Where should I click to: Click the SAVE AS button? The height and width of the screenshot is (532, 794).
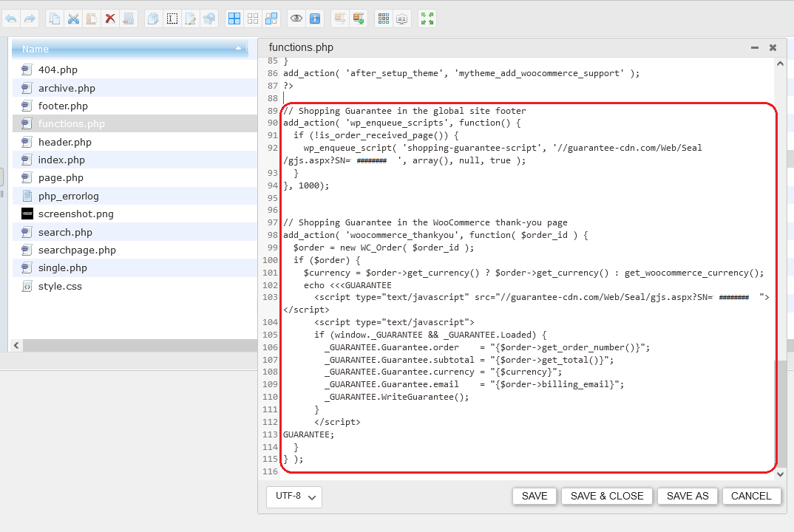[x=687, y=496]
